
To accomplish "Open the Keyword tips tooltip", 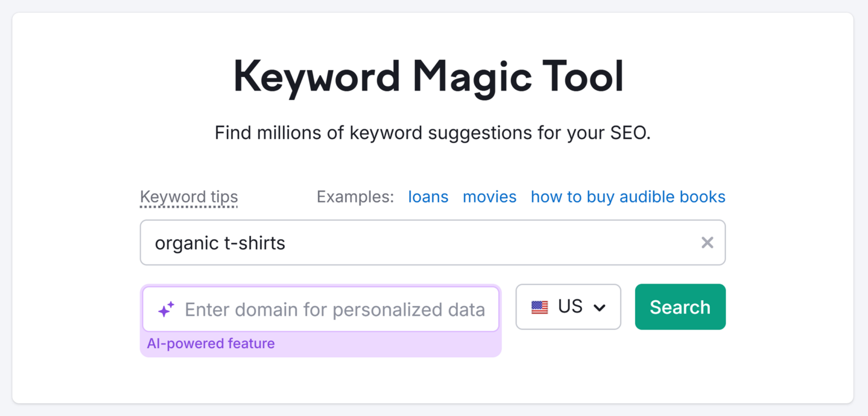I will 189,197.
